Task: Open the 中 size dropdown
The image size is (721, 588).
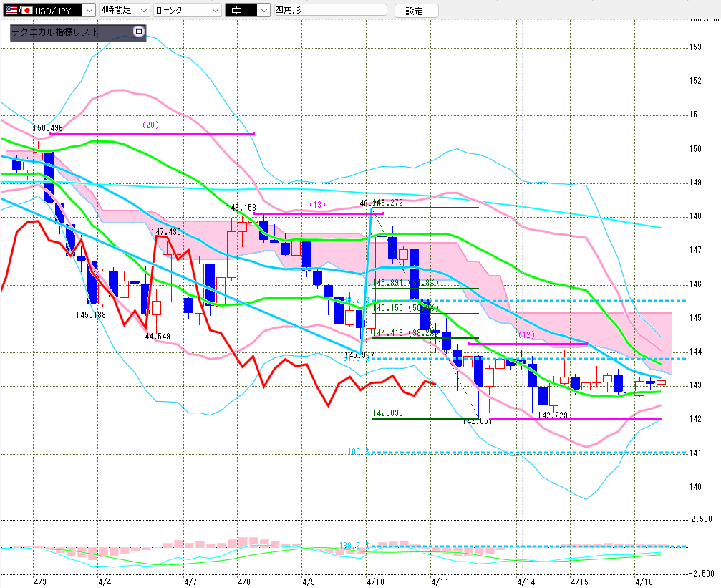Action: [x=248, y=10]
